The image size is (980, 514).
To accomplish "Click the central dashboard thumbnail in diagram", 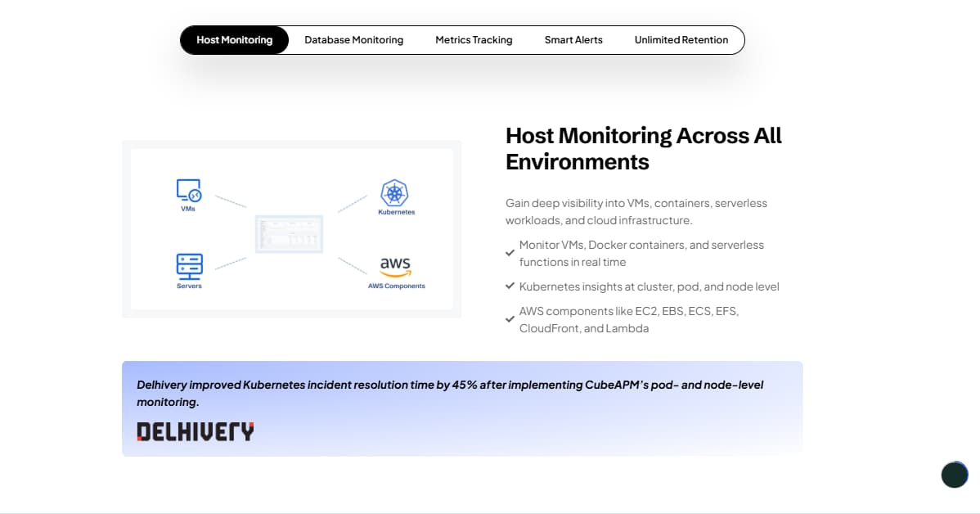I will (x=290, y=233).
